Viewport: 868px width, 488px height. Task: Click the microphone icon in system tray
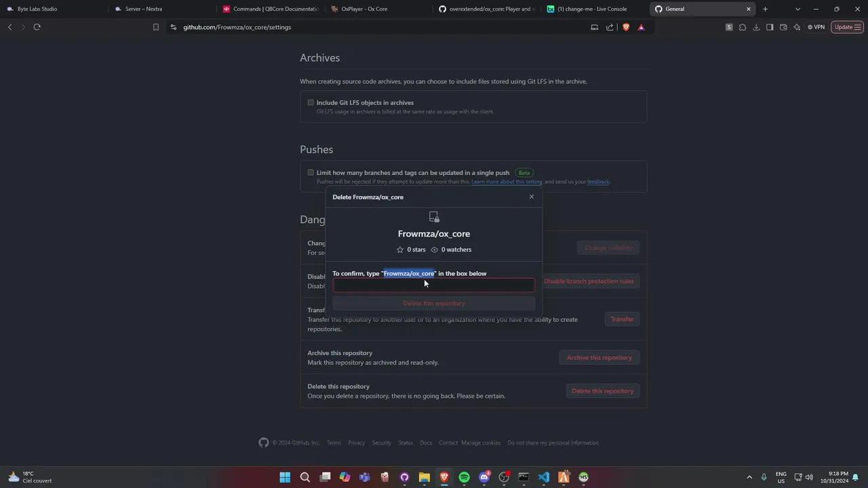pos(764,477)
